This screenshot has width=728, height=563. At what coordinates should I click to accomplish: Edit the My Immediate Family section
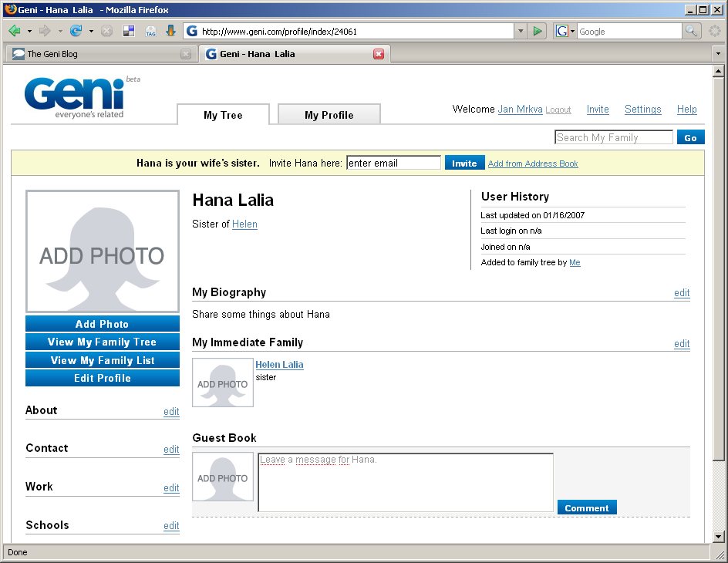pyautogui.click(x=682, y=343)
